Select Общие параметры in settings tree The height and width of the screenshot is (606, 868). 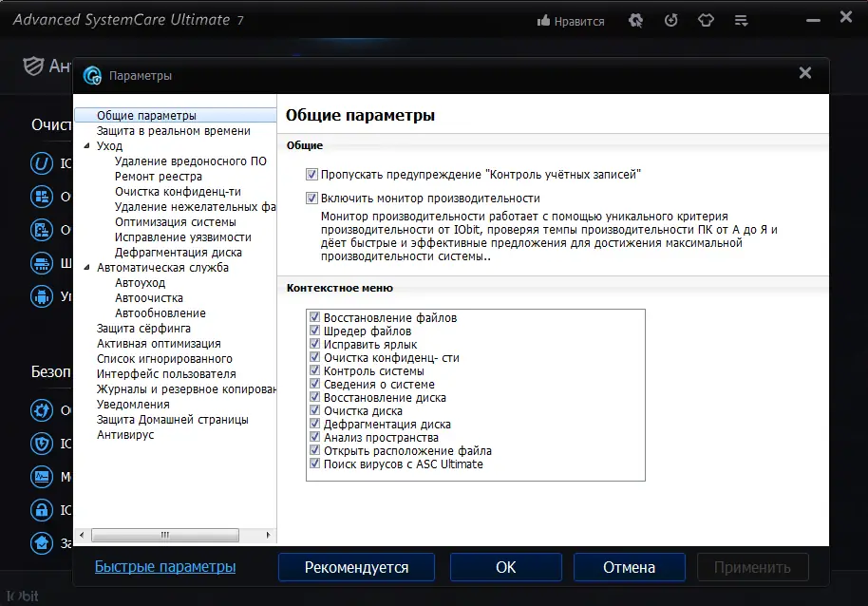(146, 116)
